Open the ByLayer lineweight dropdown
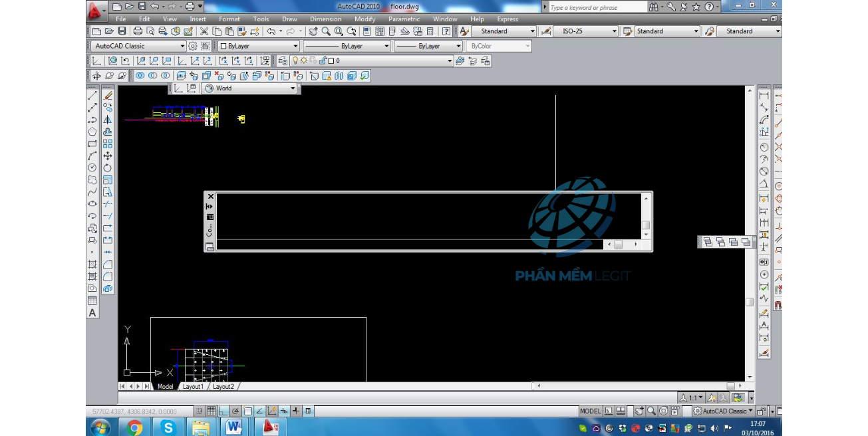 click(x=428, y=46)
